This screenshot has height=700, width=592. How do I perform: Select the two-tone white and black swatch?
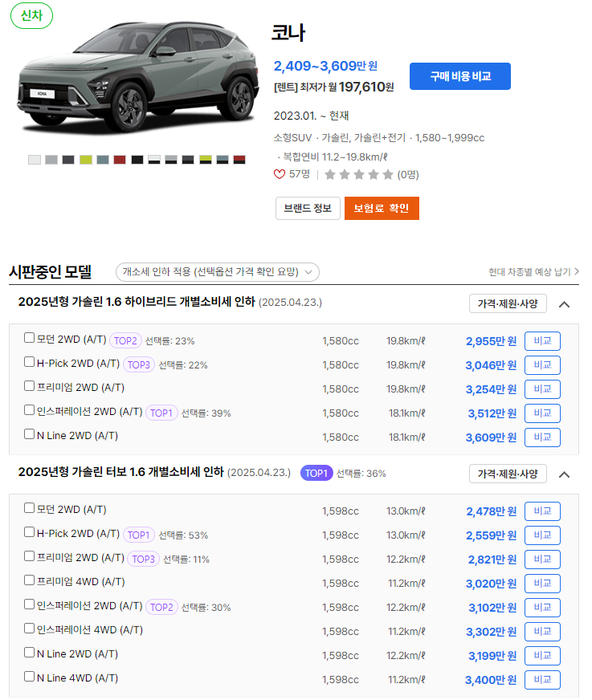154,160
